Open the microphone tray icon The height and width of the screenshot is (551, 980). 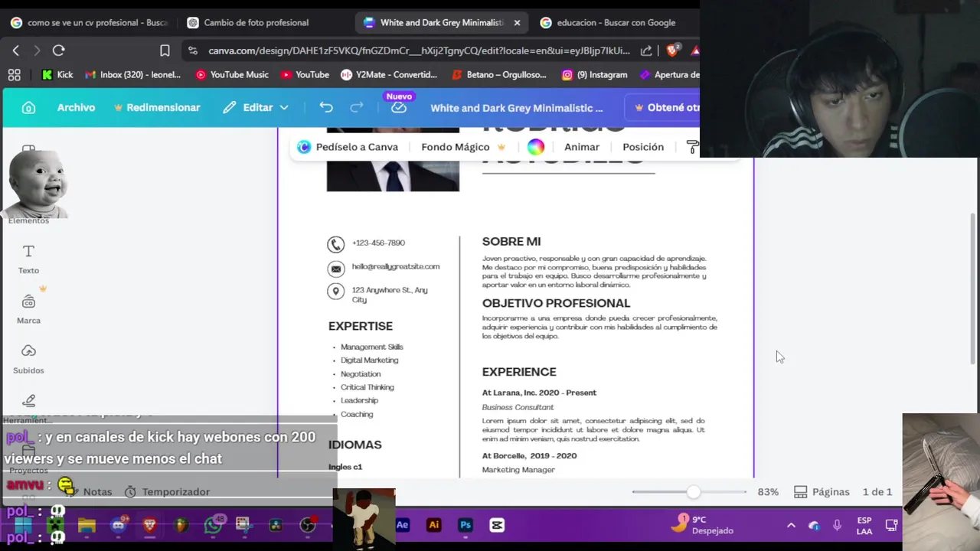(x=837, y=525)
